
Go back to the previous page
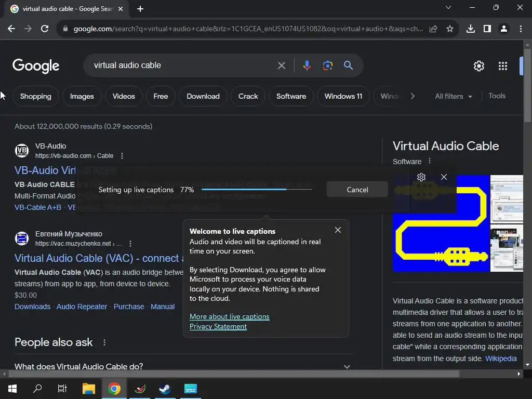[x=11, y=29]
